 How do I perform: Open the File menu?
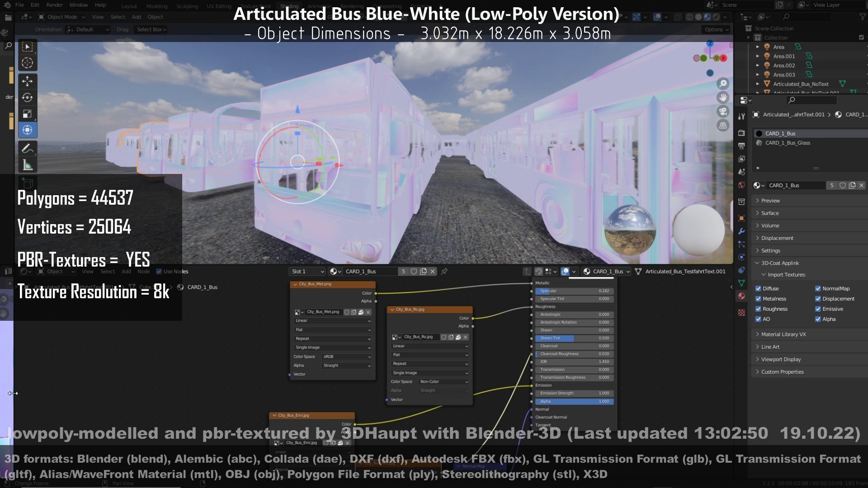[x=19, y=5]
